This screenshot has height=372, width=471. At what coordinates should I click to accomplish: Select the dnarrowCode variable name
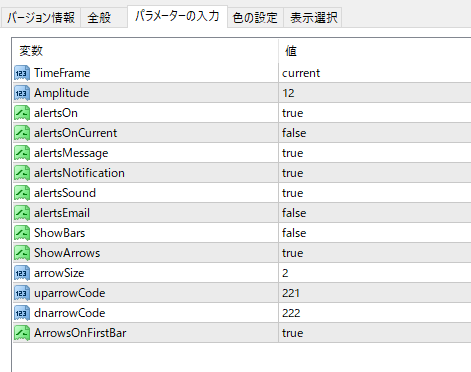pyautogui.click(x=70, y=313)
